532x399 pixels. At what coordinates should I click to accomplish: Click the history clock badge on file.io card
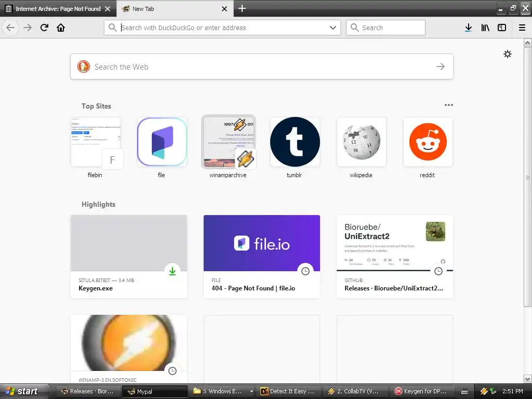click(x=305, y=271)
